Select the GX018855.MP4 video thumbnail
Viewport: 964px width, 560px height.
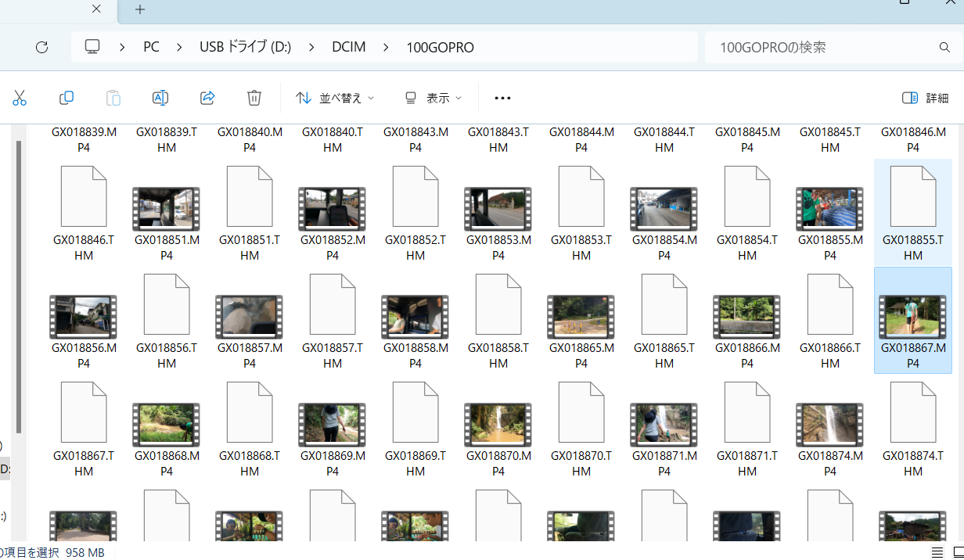(x=830, y=208)
